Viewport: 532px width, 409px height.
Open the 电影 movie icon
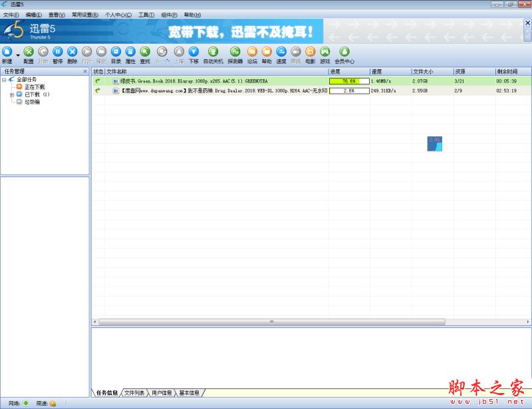tap(311, 52)
